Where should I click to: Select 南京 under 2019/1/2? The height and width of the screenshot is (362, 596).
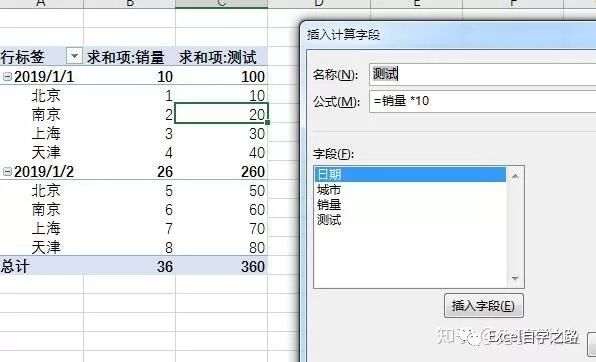(x=46, y=210)
